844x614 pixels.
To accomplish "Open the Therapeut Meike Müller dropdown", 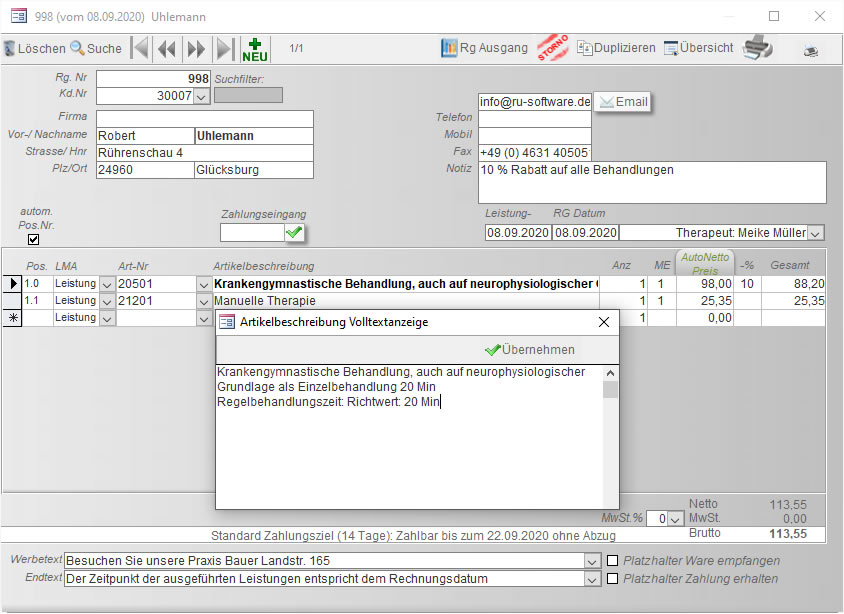I will click(x=815, y=233).
